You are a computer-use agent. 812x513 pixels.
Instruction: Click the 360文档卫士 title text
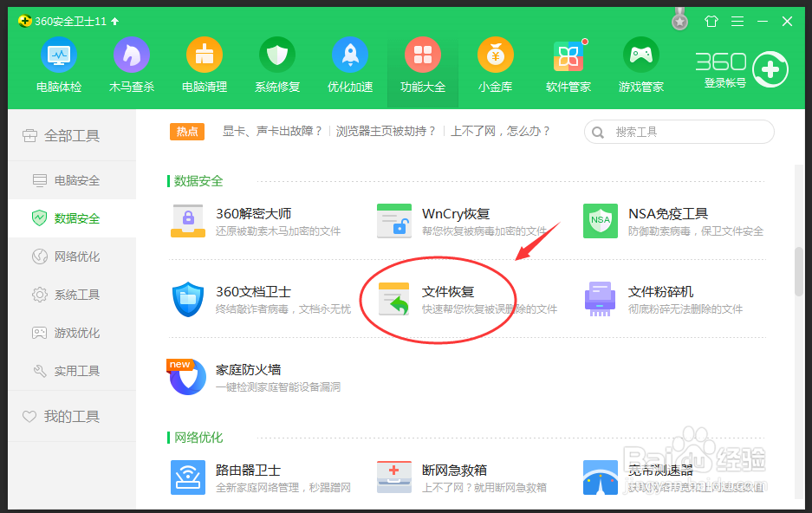pos(253,292)
